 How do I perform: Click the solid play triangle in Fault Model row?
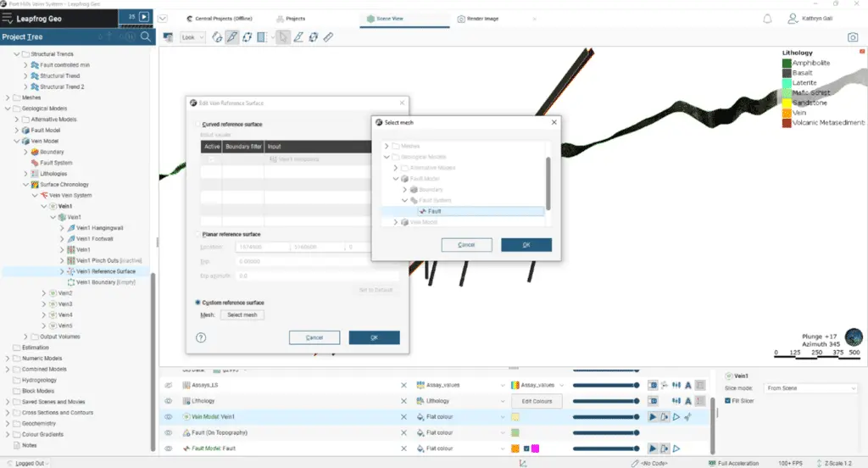(x=653, y=448)
